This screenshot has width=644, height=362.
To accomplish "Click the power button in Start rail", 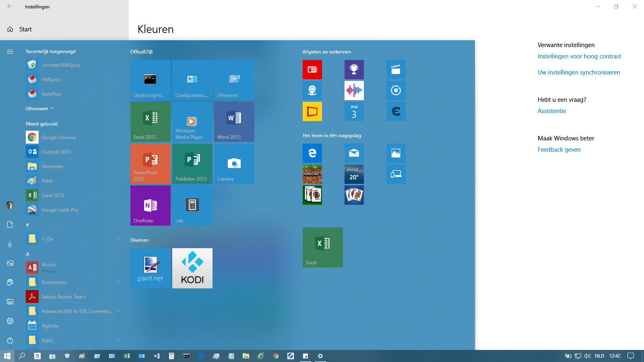I will (10, 340).
